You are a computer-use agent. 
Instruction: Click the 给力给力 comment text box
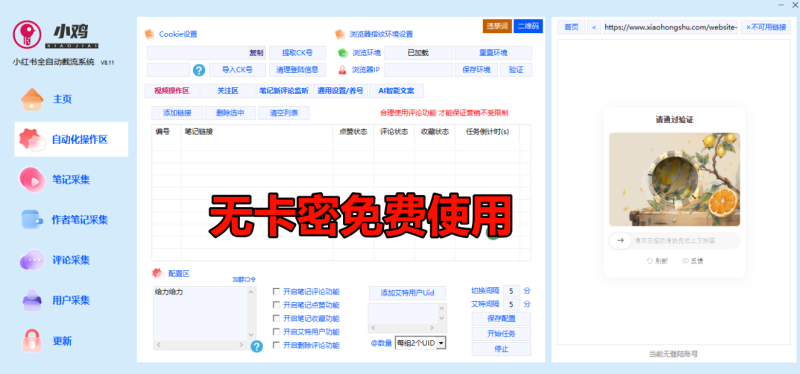point(200,313)
